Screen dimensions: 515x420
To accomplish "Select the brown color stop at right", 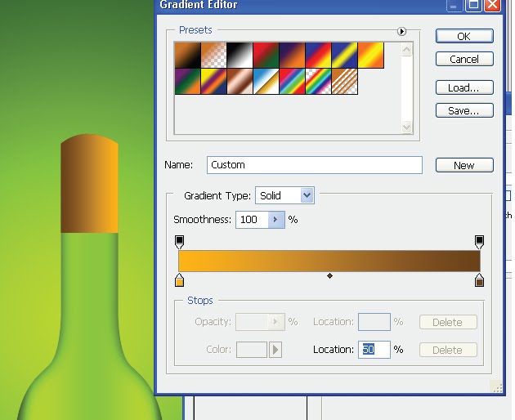I will [x=480, y=279].
